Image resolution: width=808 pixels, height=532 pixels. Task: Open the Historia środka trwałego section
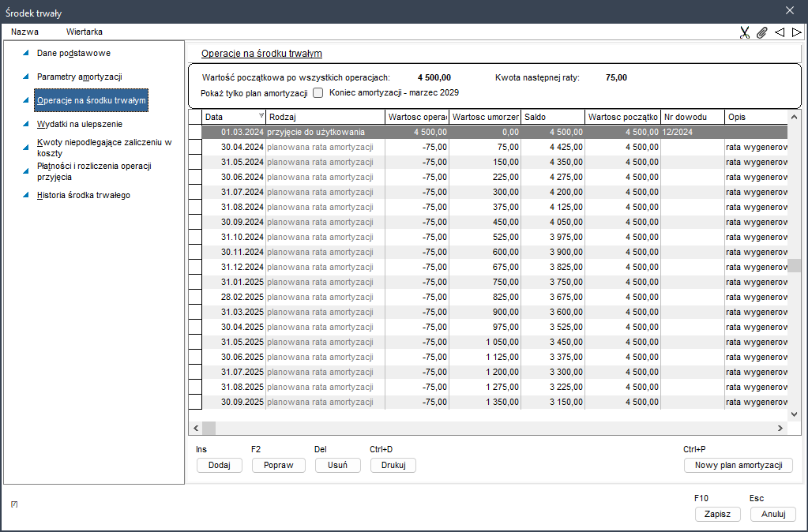[x=84, y=195]
